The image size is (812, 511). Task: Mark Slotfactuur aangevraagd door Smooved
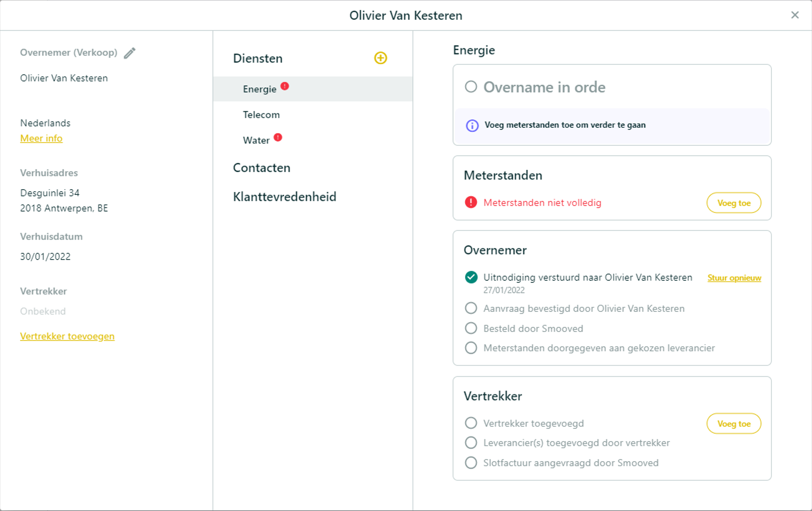coord(471,463)
